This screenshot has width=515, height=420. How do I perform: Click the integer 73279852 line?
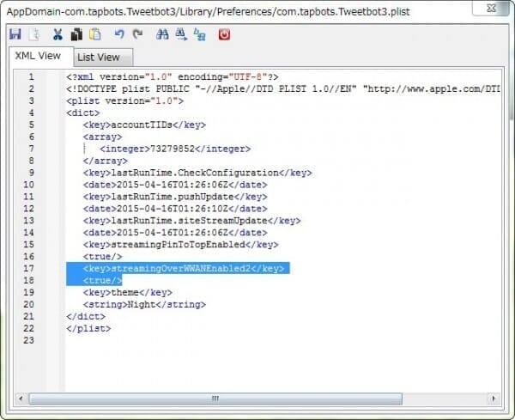click(x=175, y=149)
